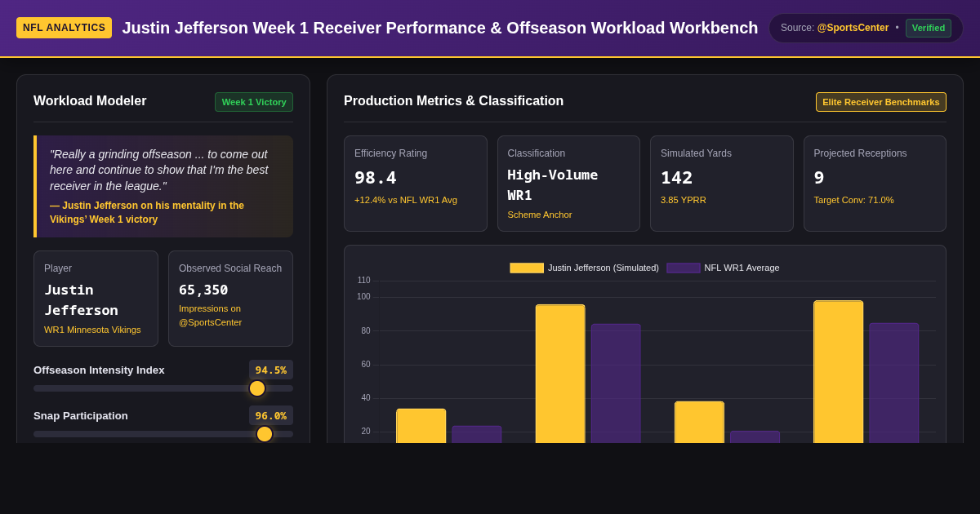This screenshot has height=514, width=980.
Task: Click the Verified badge in header
Action: [x=929, y=28]
